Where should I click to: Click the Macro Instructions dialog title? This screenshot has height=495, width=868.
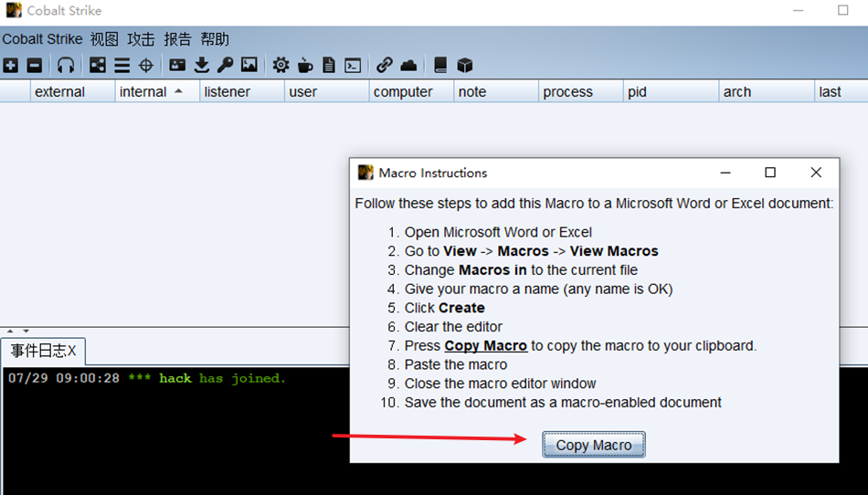pos(433,174)
